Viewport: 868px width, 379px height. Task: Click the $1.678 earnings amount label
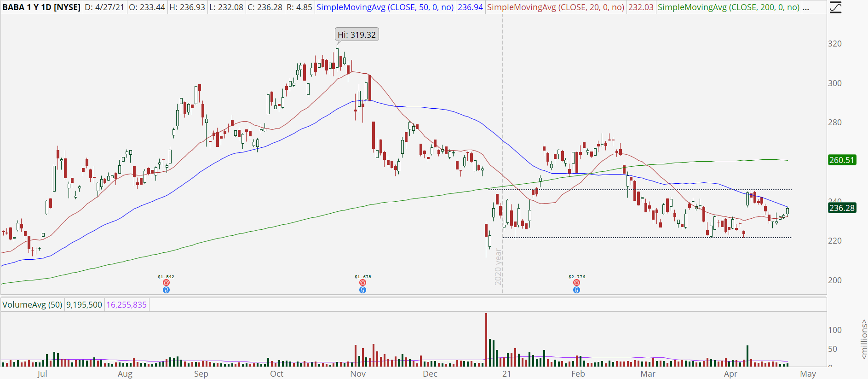tap(363, 277)
